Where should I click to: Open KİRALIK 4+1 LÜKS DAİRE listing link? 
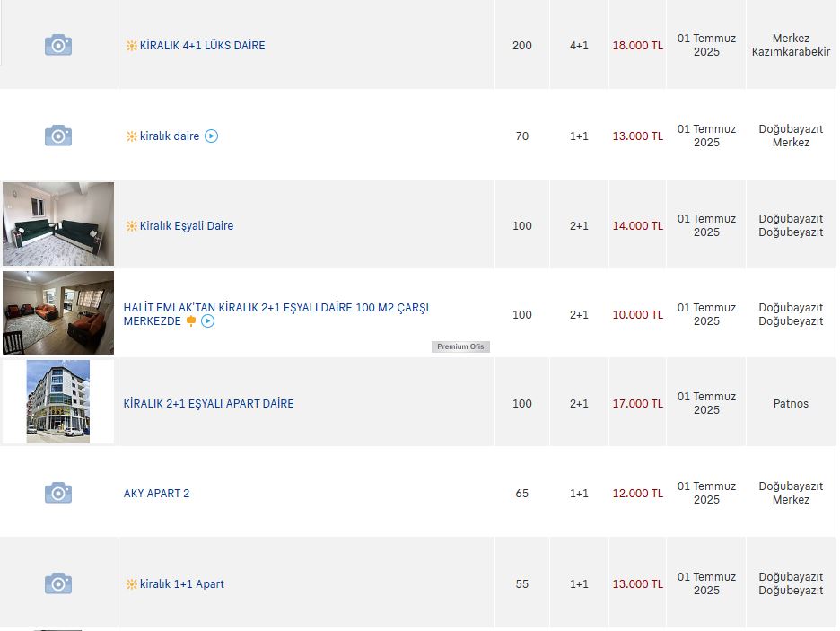coord(203,46)
